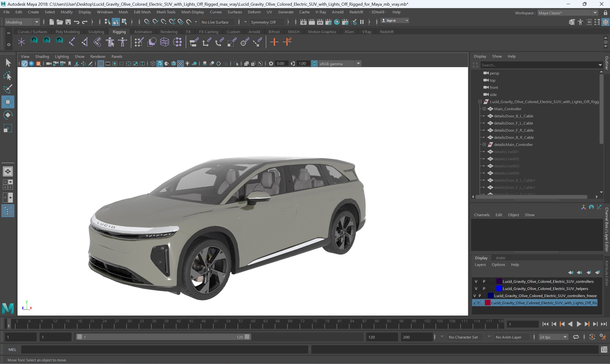Viewport: 610px width, 364px height.
Task: Switch to the Poly Modeling shelf tab
Action: [x=67, y=32]
